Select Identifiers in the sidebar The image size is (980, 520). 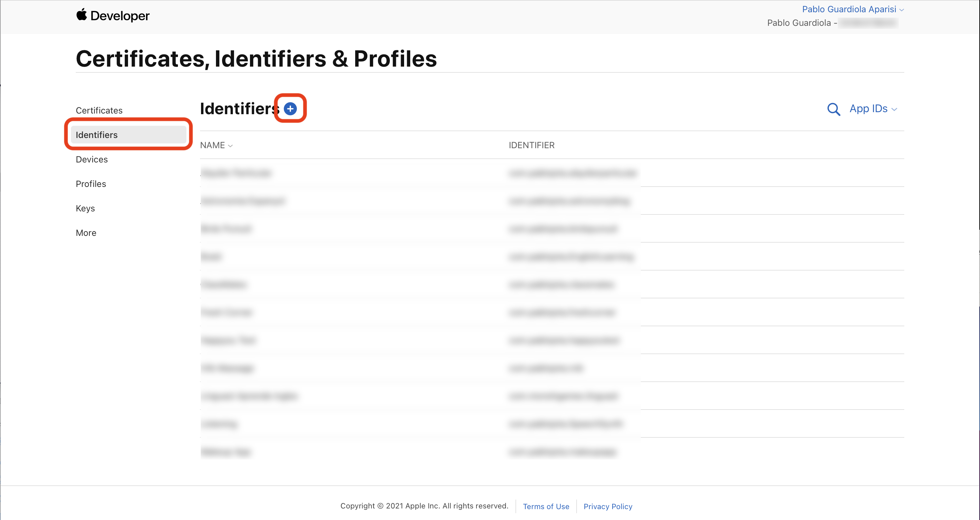point(97,135)
